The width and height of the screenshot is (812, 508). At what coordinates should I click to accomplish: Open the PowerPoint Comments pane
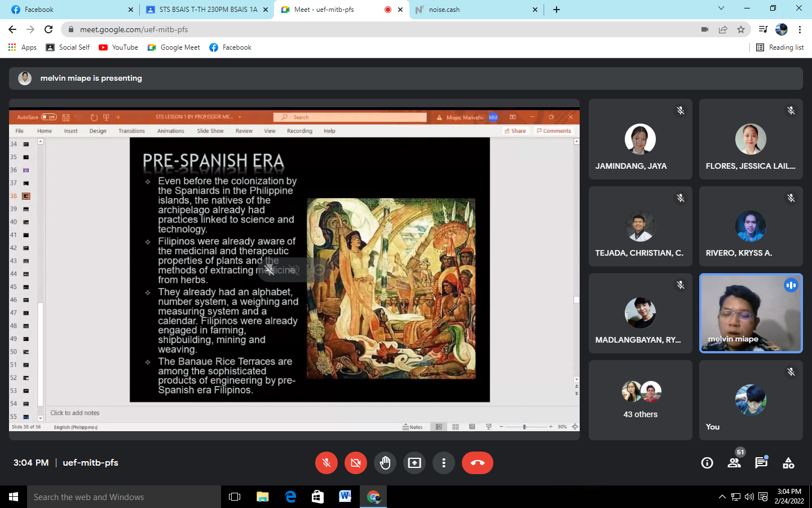[x=554, y=131]
